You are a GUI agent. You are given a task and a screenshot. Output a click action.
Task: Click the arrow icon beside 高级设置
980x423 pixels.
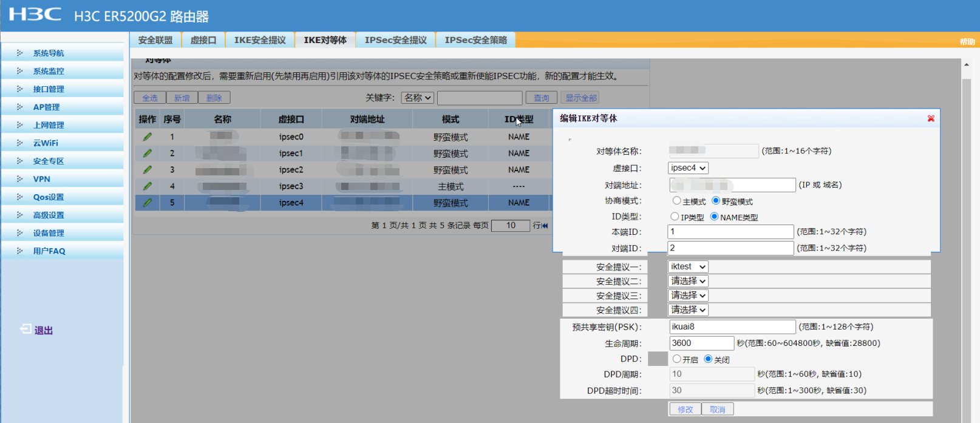point(19,215)
